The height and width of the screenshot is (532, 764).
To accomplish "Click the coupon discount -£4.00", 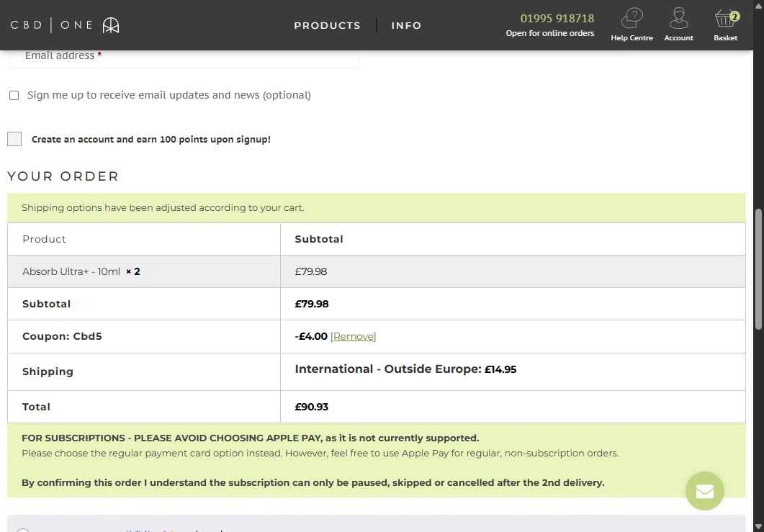I will 311,336.
